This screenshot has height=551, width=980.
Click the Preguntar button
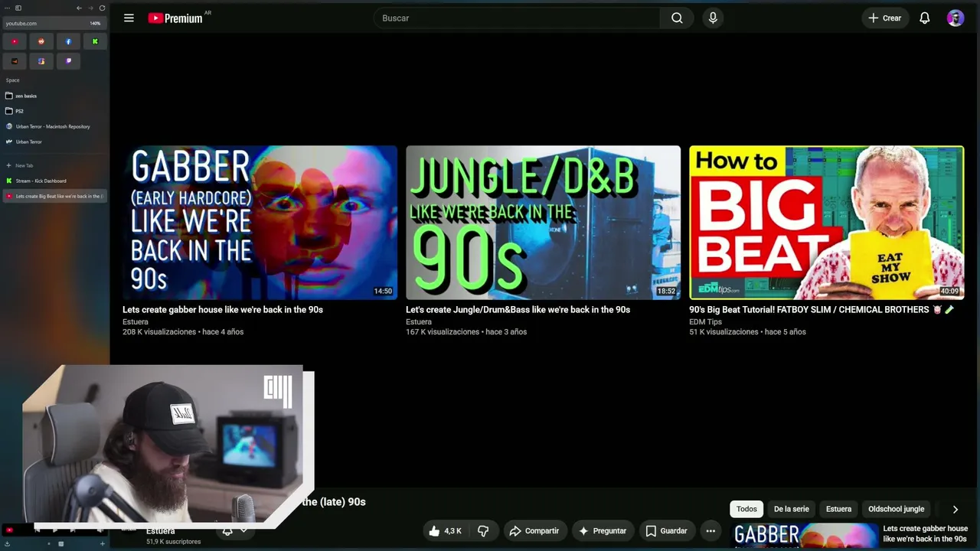602,530
